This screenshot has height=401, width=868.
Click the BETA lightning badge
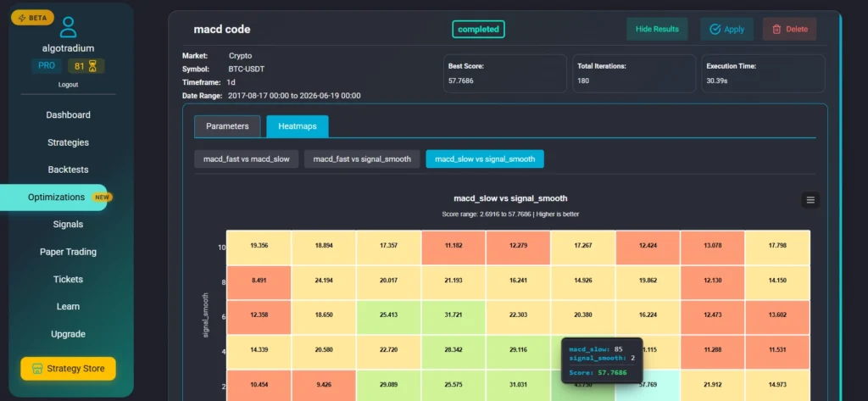[x=33, y=17]
